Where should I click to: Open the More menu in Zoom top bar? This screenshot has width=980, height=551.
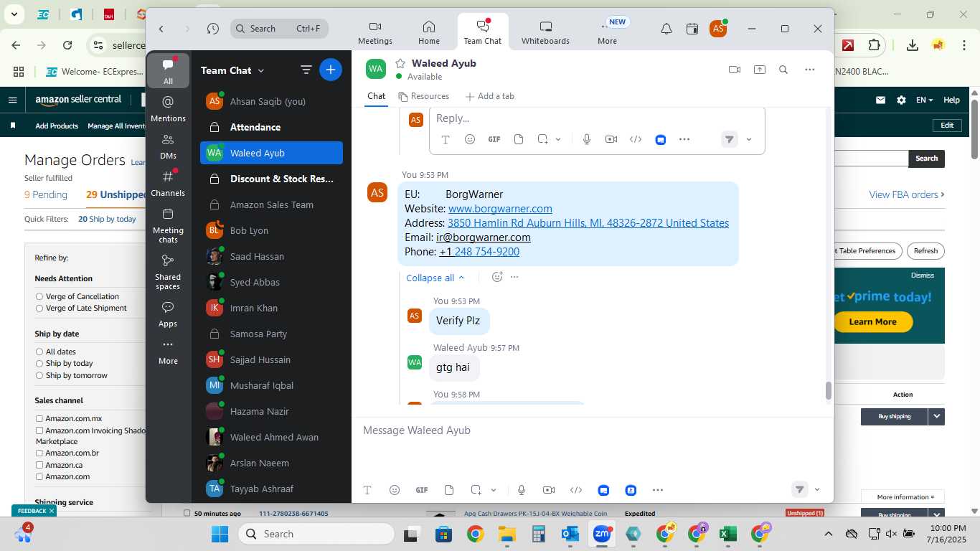click(607, 33)
